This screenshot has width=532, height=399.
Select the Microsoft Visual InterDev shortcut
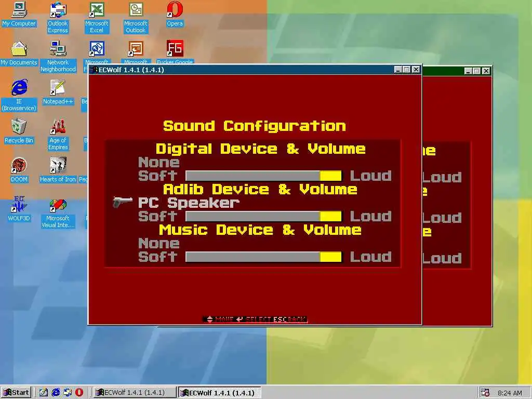(58, 212)
